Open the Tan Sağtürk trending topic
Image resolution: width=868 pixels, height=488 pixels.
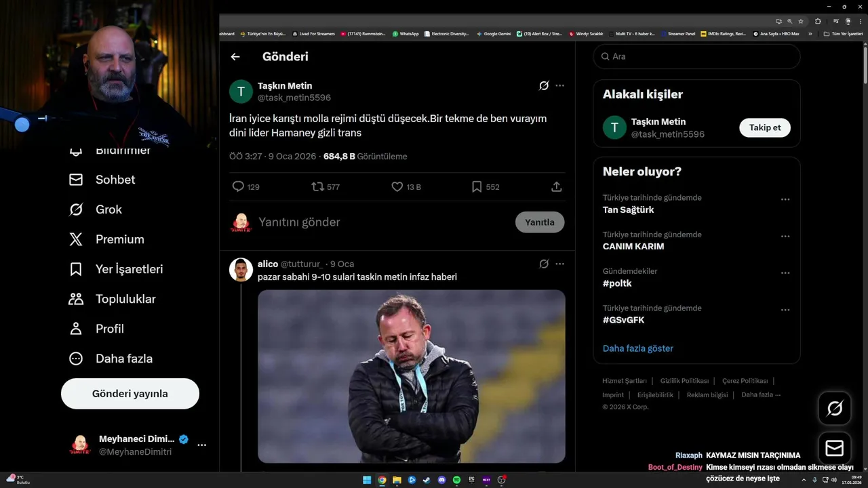[x=628, y=210]
